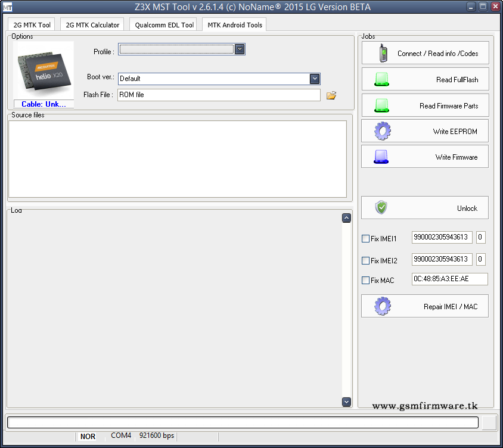Click the bottom progress bar
This screenshot has width=503, height=448.
coord(243,422)
